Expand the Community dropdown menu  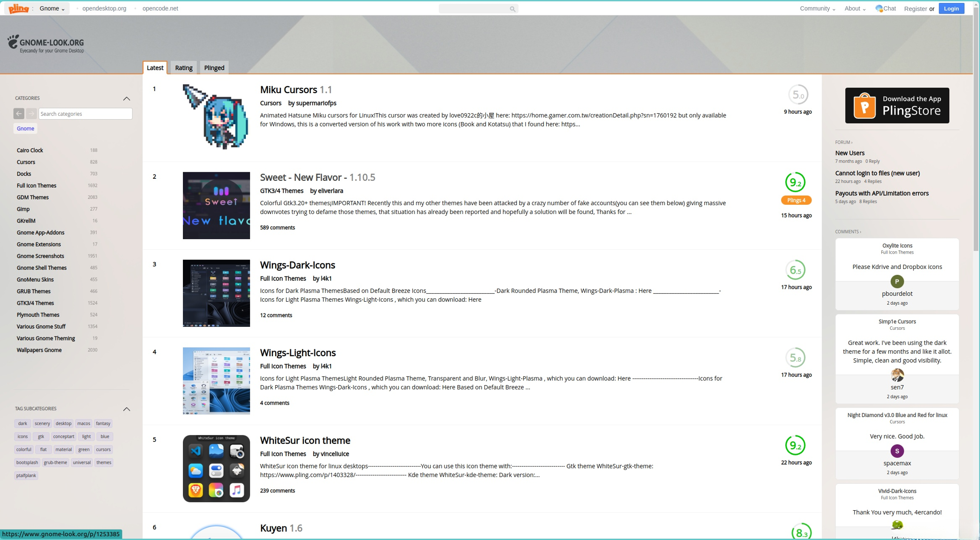pyautogui.click(x=817, y=9)
